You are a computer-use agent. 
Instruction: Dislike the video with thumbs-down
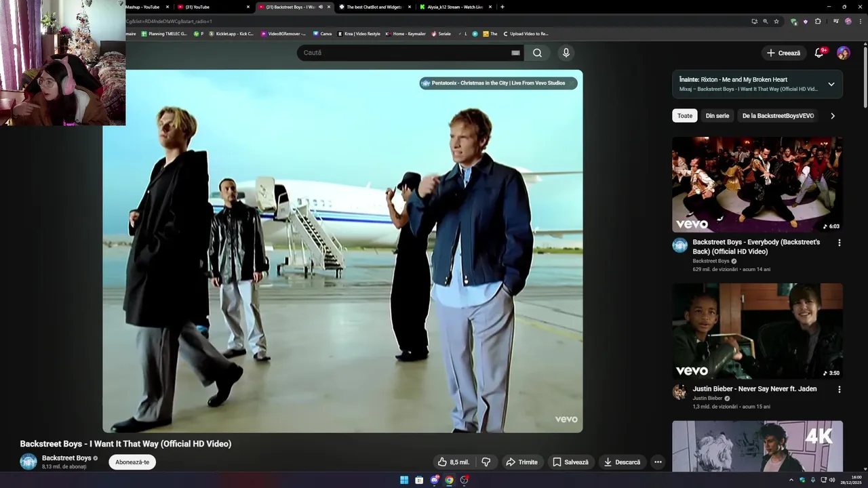click(x=486, y=462)
